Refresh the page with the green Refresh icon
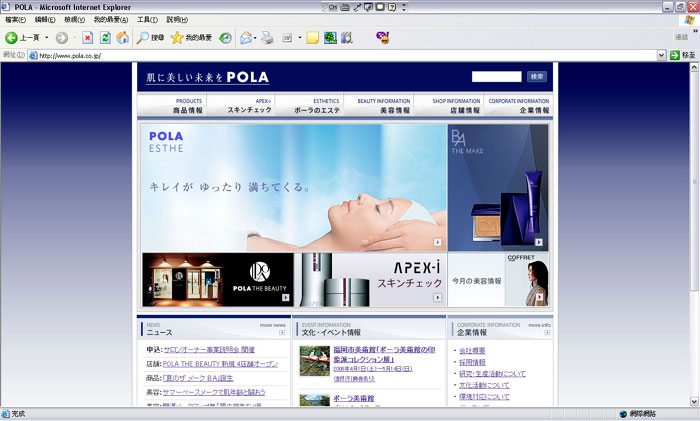 point(105,38)
